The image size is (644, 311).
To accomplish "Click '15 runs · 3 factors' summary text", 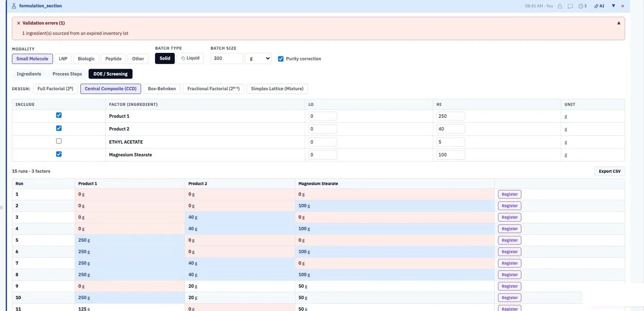I will click(31, 171).
